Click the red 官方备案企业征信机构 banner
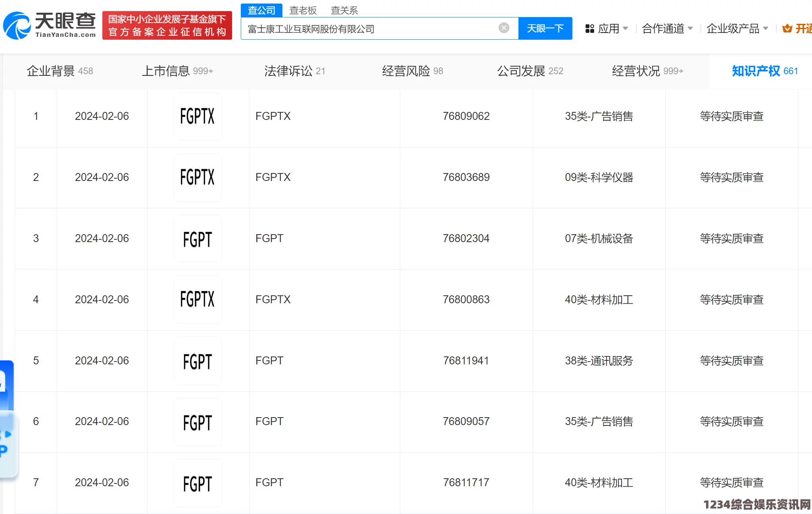This screenshot has width=812, height=514. (x=167, y=25)
